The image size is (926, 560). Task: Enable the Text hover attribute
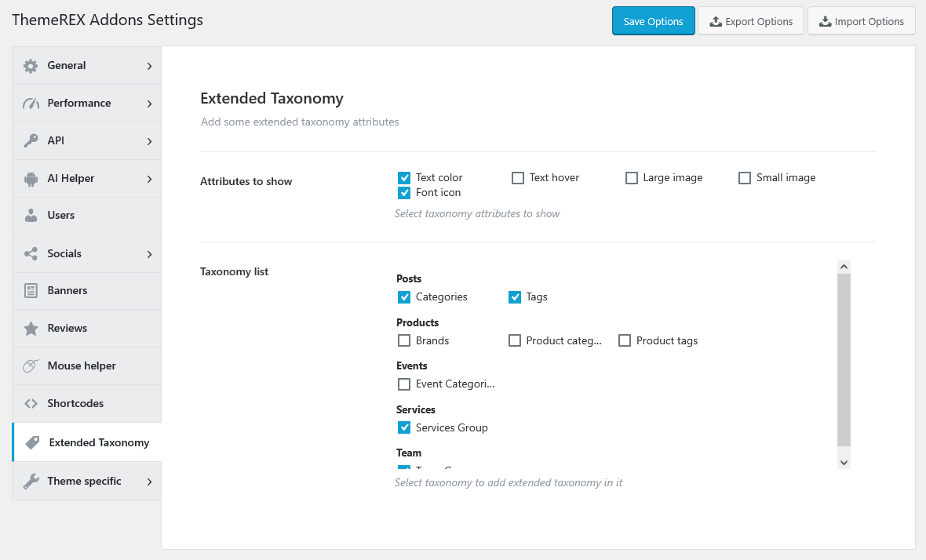[x=518, y=177]
